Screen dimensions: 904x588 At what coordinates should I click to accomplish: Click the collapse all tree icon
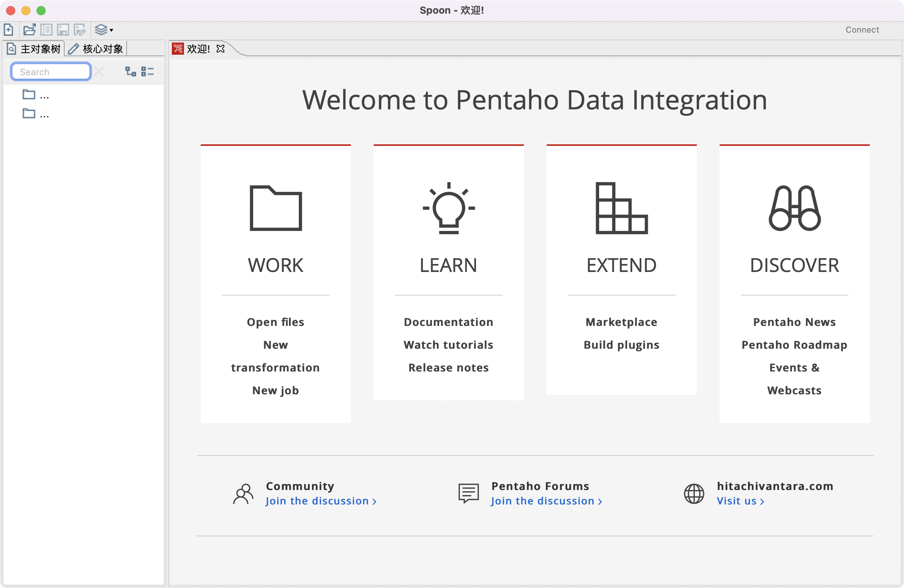[147, 71]
